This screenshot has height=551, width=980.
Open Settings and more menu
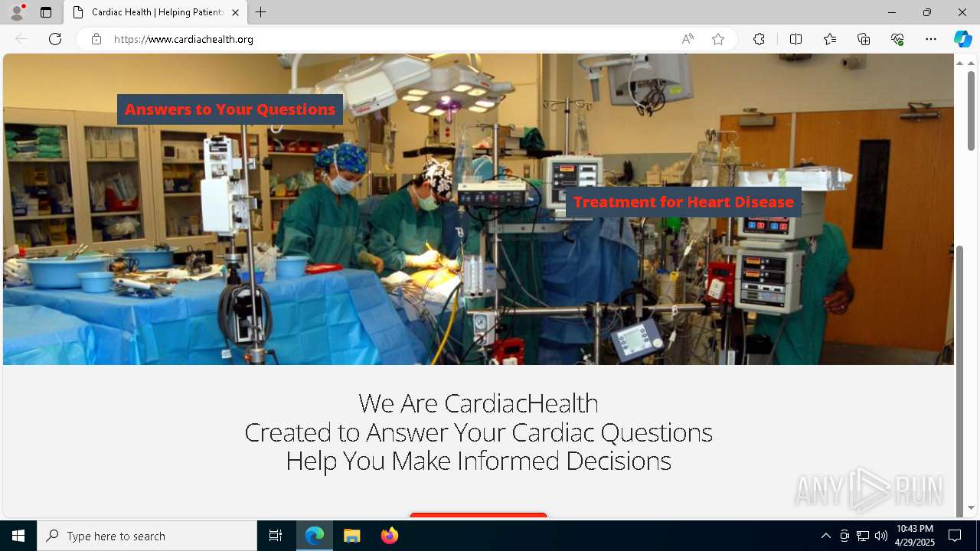point(931,39)
